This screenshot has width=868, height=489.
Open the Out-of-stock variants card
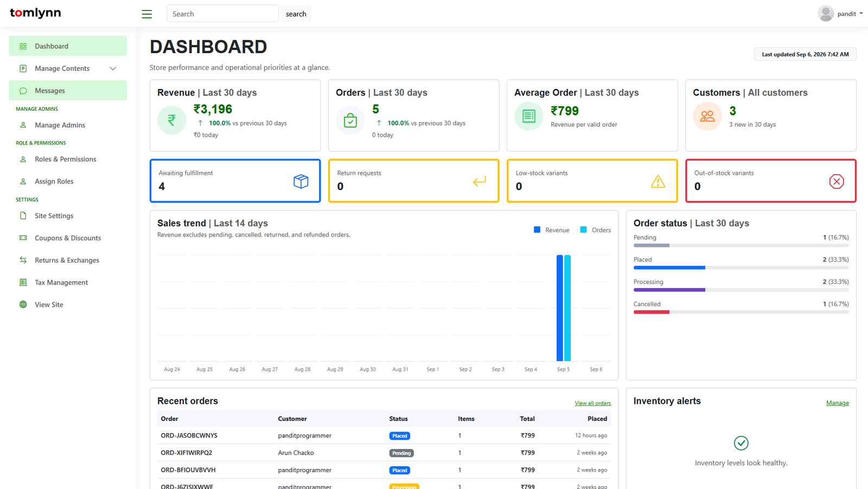(771, 181)
